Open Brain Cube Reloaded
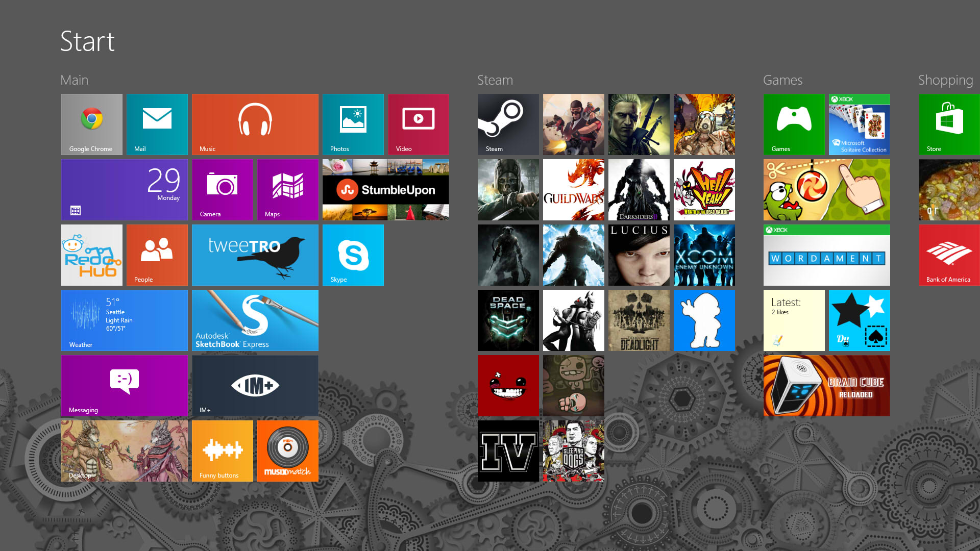Viewport: 980px width, 551px height. point(826,385)
